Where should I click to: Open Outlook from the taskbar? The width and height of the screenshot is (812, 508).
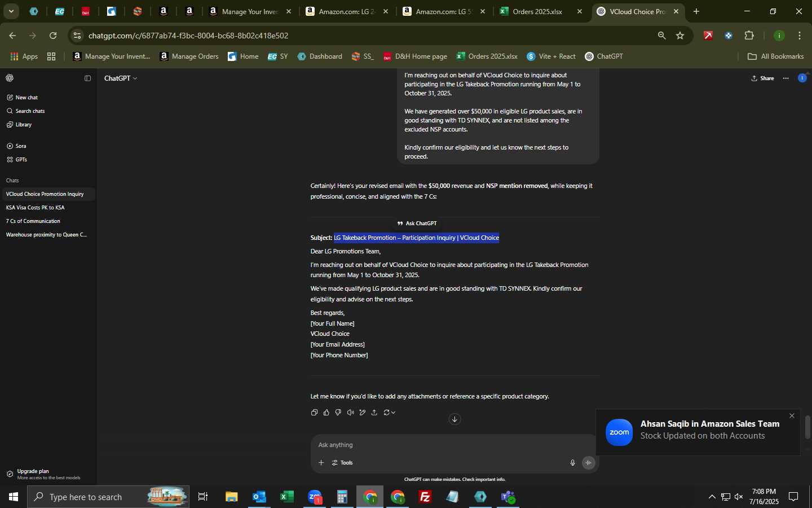(x=259, y=497)
